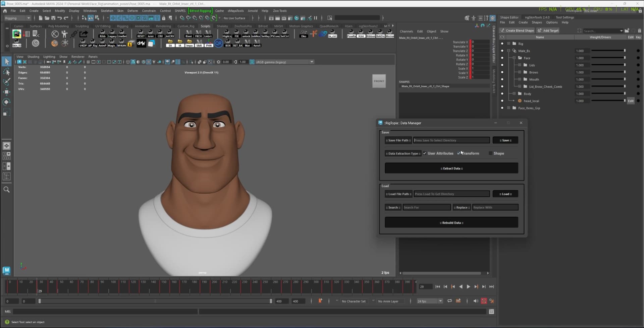Click the Extract Data button
Image resolution: width=644 pixels, height=328 pixels.
point(451,169)
